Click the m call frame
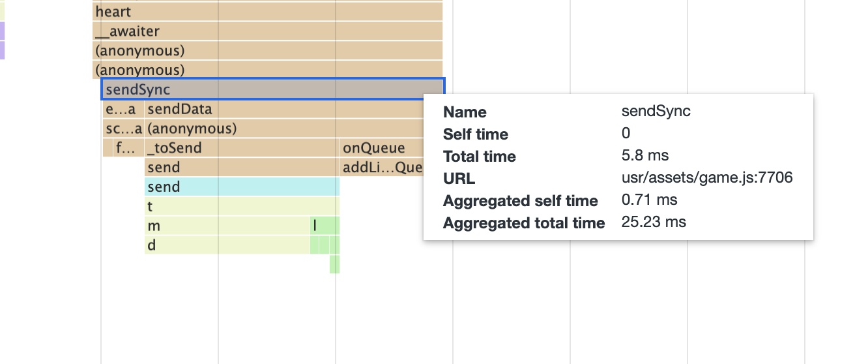Screen dimensions: 868x364 227,226
